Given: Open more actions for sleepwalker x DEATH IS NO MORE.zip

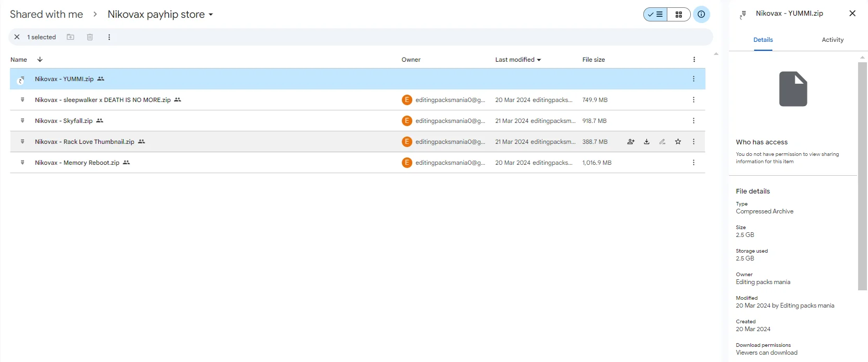Looking at the screenshot, I should pos(693,100).
